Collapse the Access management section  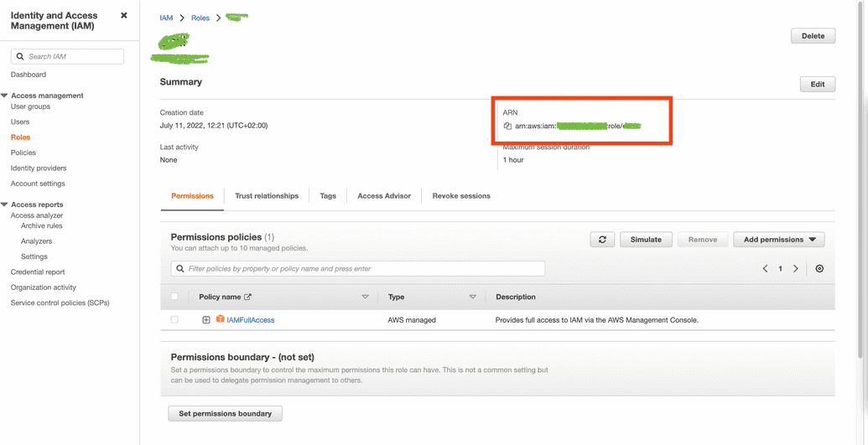pyautogui.click(x=5, y=96)
